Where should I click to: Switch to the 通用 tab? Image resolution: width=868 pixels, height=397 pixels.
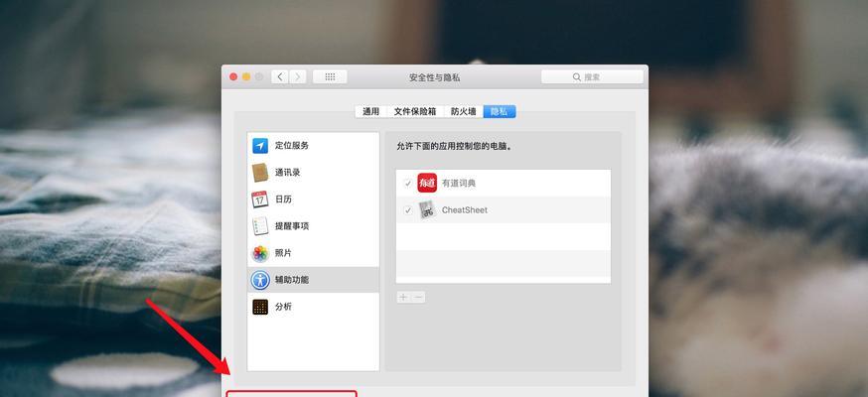[x=370, y=112]
